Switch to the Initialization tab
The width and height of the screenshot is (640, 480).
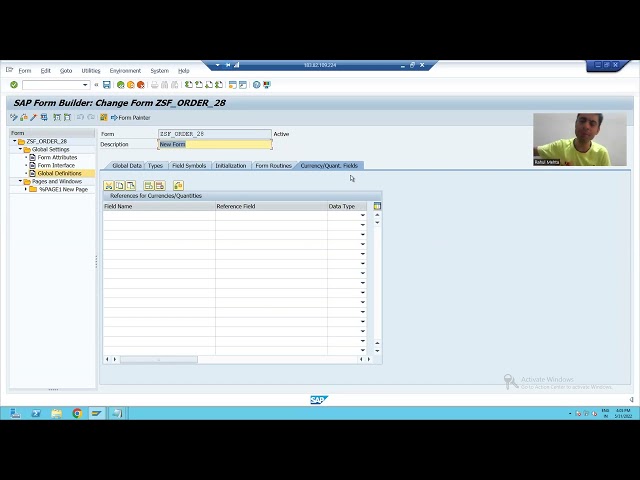coord(231,166)
